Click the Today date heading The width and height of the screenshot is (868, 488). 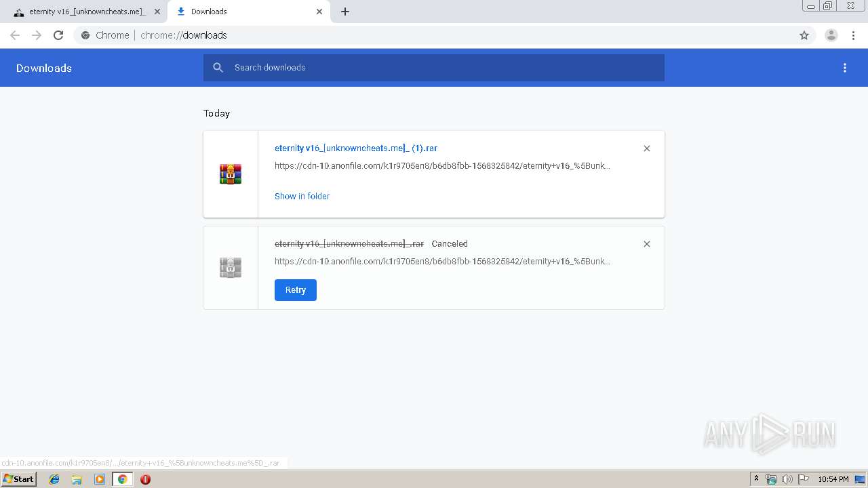(216, 113)
